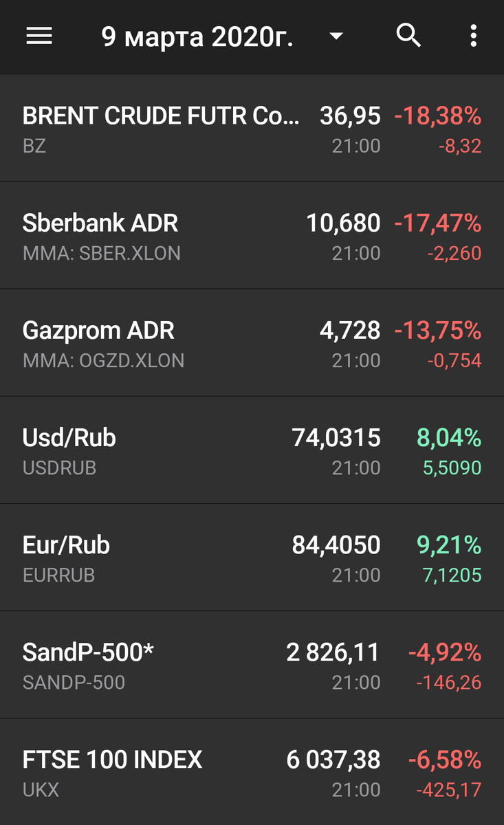Tap the -18,38% Brent change value
Image resolution: width=504 pixels, height=825 pixels.
437,116
